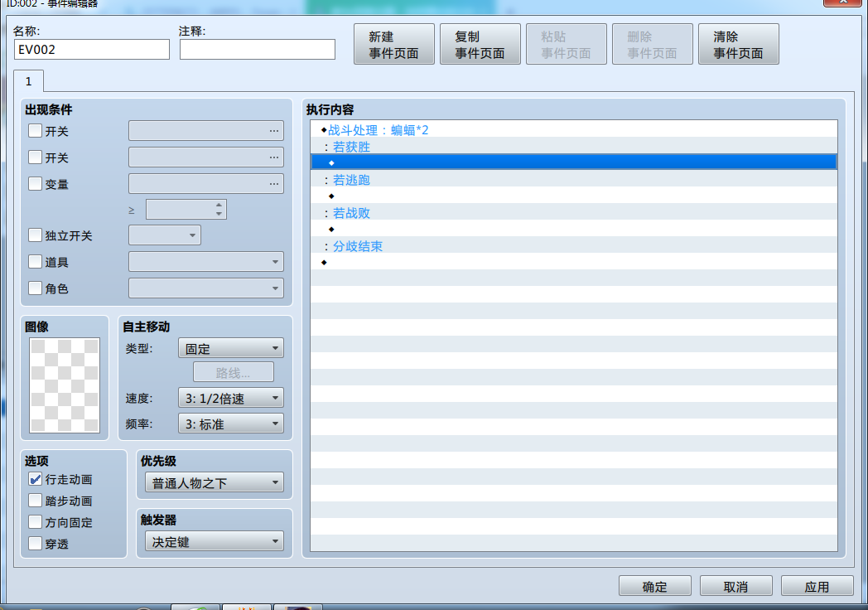Open the 路线... route button

tap(233, 372)
